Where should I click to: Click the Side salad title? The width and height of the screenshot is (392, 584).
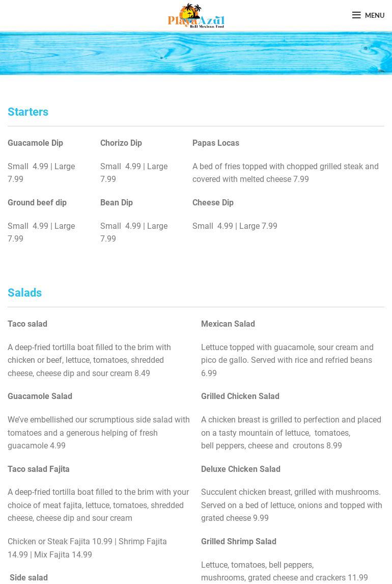coord(29,577)
